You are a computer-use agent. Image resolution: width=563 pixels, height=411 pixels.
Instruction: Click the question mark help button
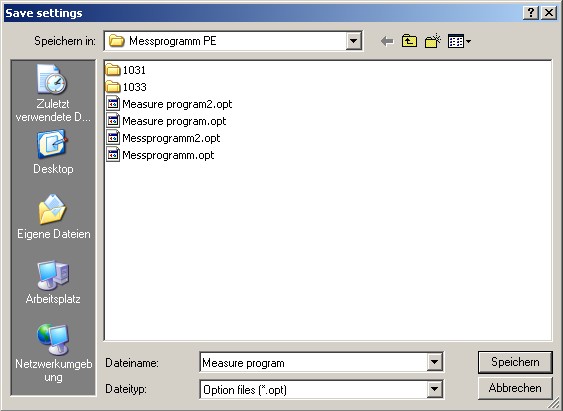[x=531, y=13]
